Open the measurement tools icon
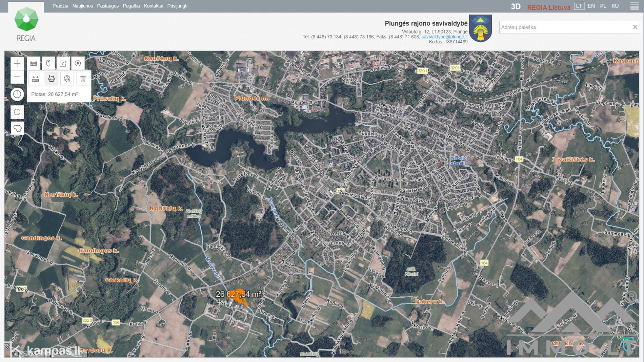Image resolution: width=644 pixels, height=362 pixels. point(34,63)
